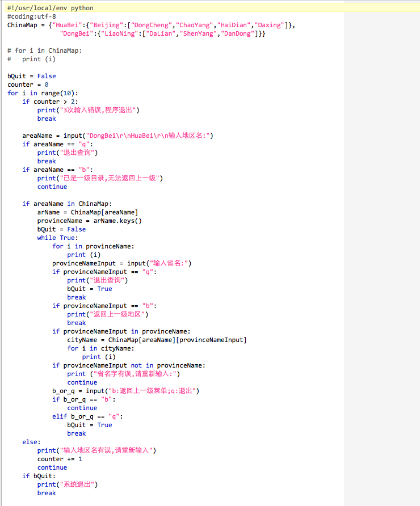Click the line 'if provinceNameInput == "q":'
Image resolution: width=420 pixels, height=506 pixels.
(x=104, y=272)
